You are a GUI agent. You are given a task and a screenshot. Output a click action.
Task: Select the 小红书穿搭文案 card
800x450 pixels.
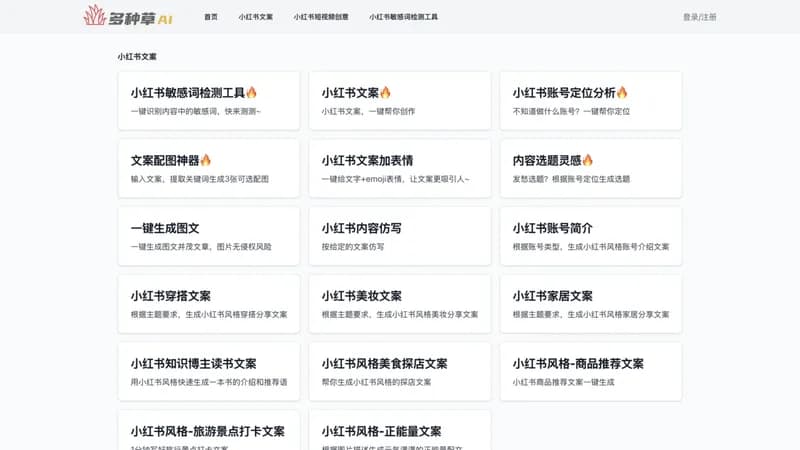pyautogui.click(x=209, y=304)
